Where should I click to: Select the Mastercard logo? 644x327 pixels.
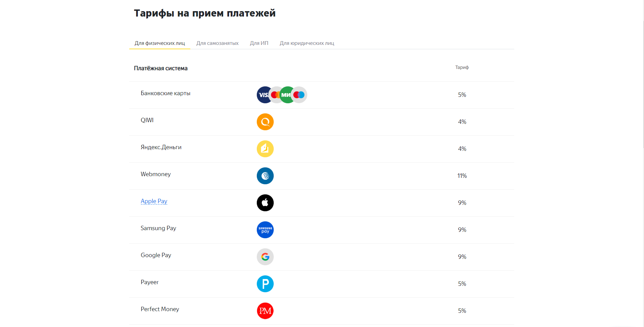(x=275, y=95)
